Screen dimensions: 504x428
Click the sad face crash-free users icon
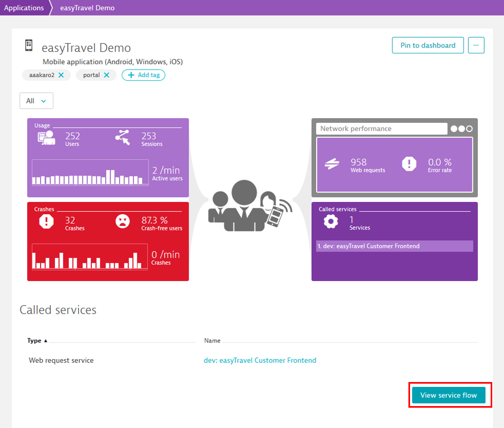(122, 221)
